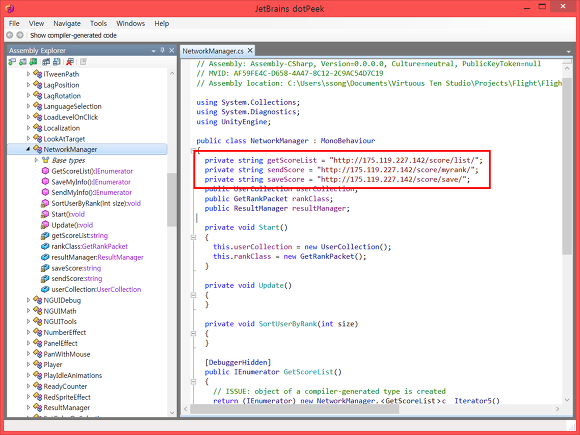
Task: Click MonoBehaviour base class in code
Action: [348, 141]
